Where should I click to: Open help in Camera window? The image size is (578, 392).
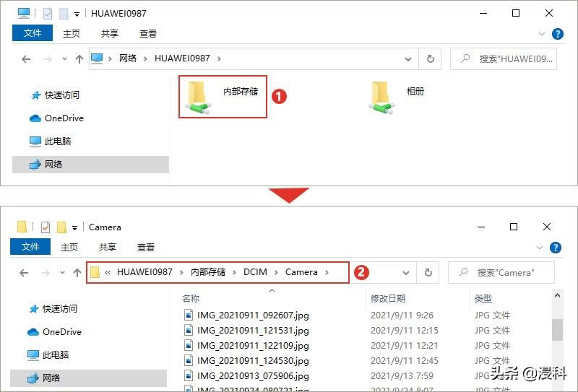[x=555, y=248]
